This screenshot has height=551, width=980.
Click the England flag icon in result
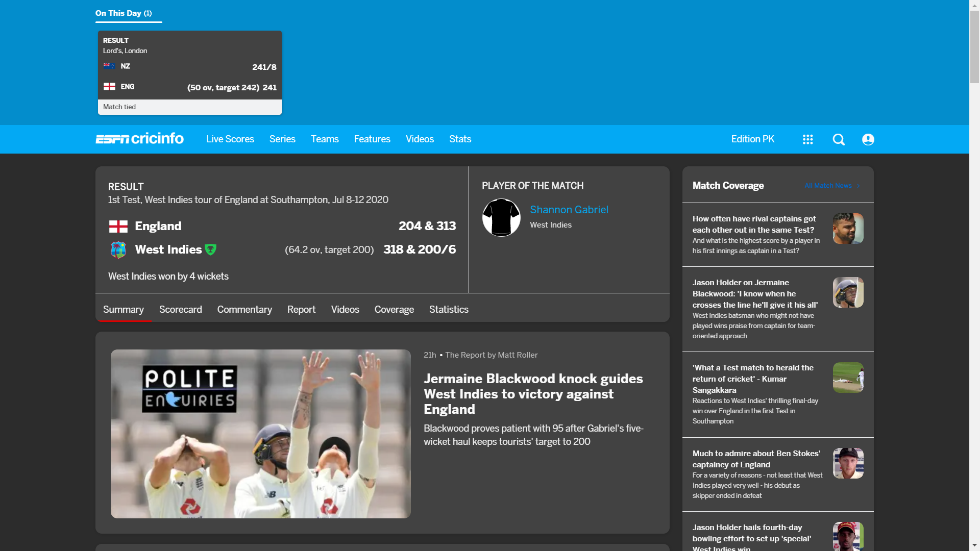coord(118,226)
